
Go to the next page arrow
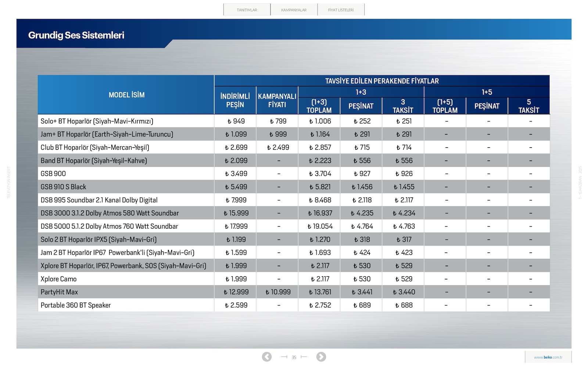coord(321,357)
